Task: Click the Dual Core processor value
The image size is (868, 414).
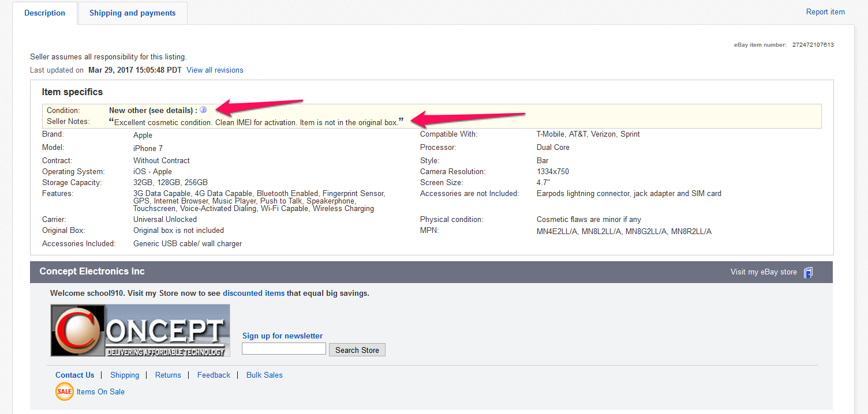Action: click(553, 147)
